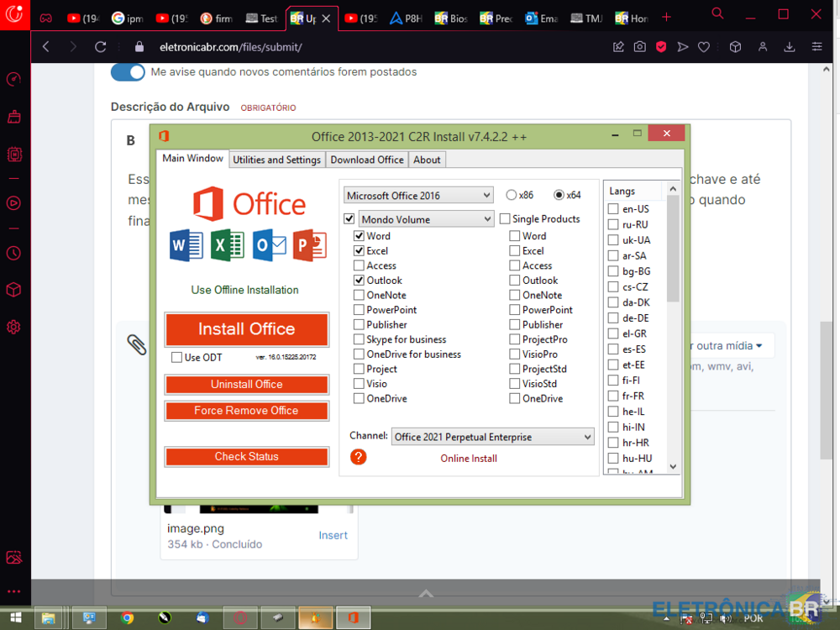Click the paperclip attachment icon
Viewport: 840px width, 630px height.
pyautogui.click(x=137, y=344)
